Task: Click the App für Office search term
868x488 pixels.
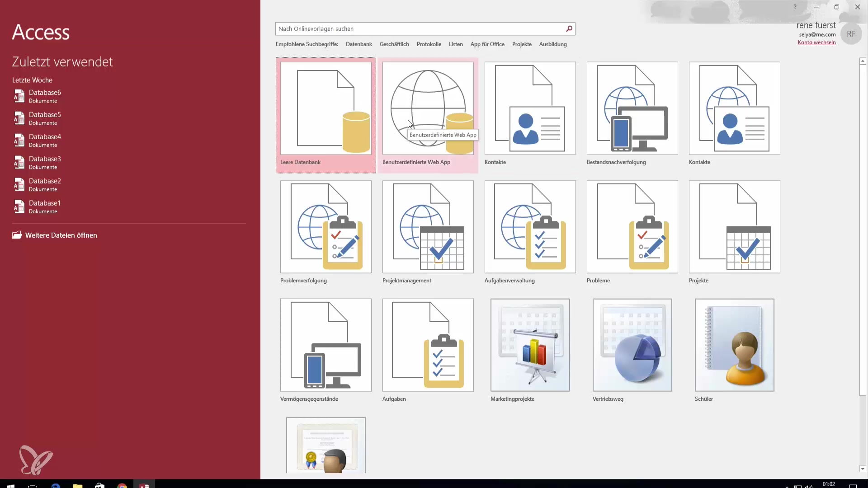Action: coord(487,44)
